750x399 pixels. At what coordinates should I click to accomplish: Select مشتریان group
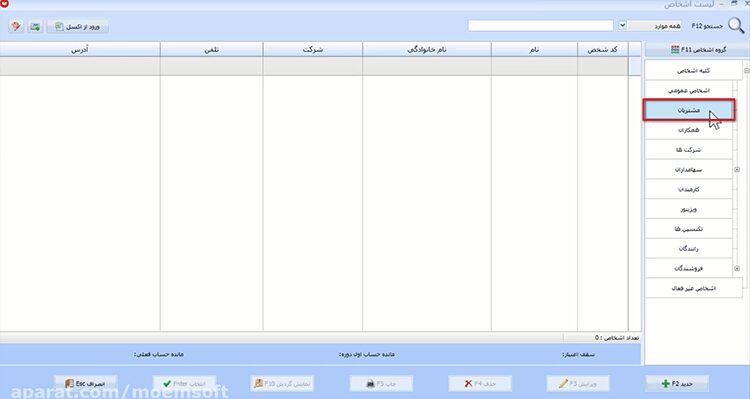689,110
